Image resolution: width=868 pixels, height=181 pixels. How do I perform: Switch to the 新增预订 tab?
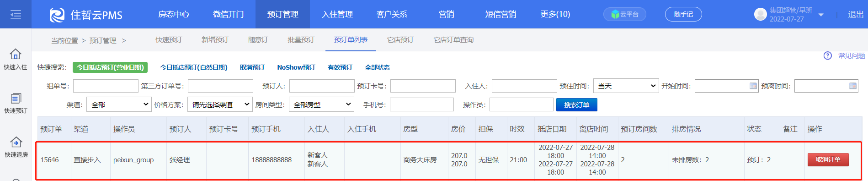point(215,40)
